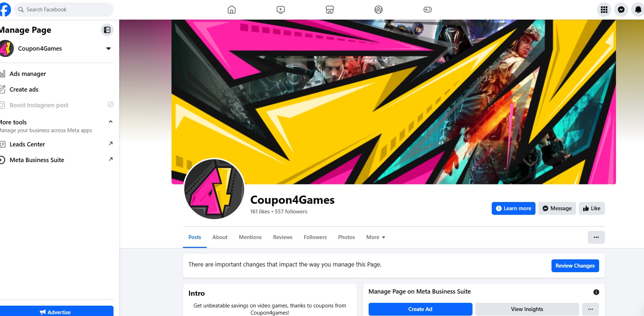Collapse the More tools section
The height and width of the screenshot is (316, 644).
111,122
